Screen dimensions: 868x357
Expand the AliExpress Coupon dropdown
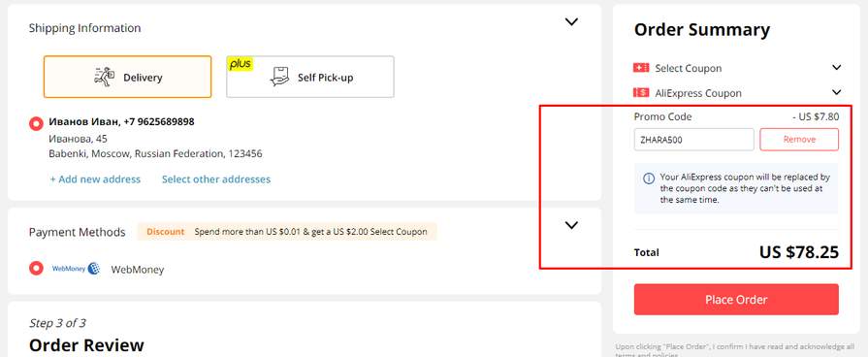click(836, 92)
